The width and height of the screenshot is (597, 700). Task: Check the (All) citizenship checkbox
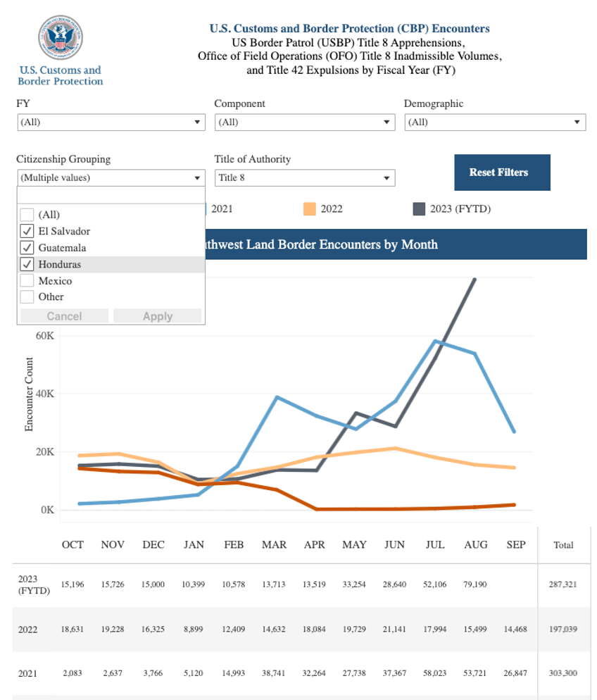[27, 215]
